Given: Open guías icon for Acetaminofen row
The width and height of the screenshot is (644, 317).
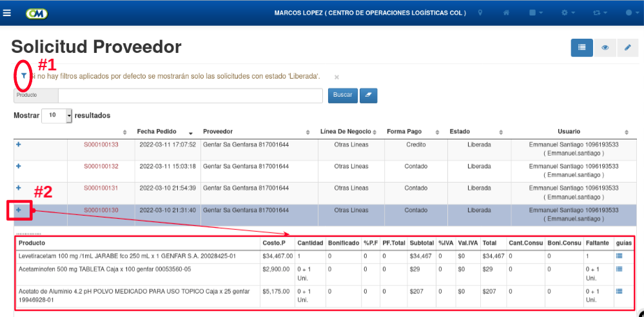Looking at the screenshot, I should (x=620, y=269).
